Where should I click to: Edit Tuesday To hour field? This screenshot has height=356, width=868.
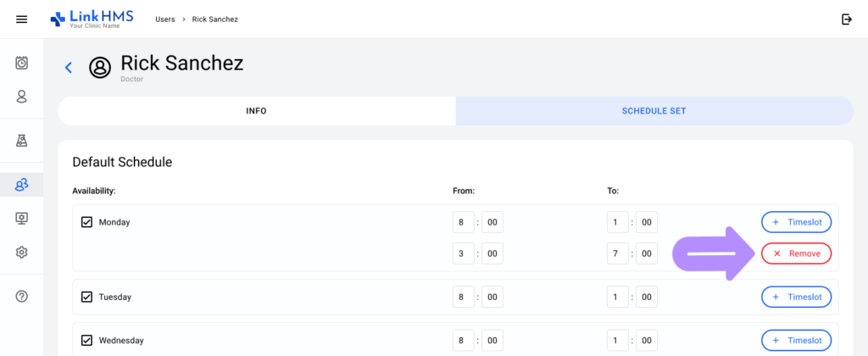618,297
